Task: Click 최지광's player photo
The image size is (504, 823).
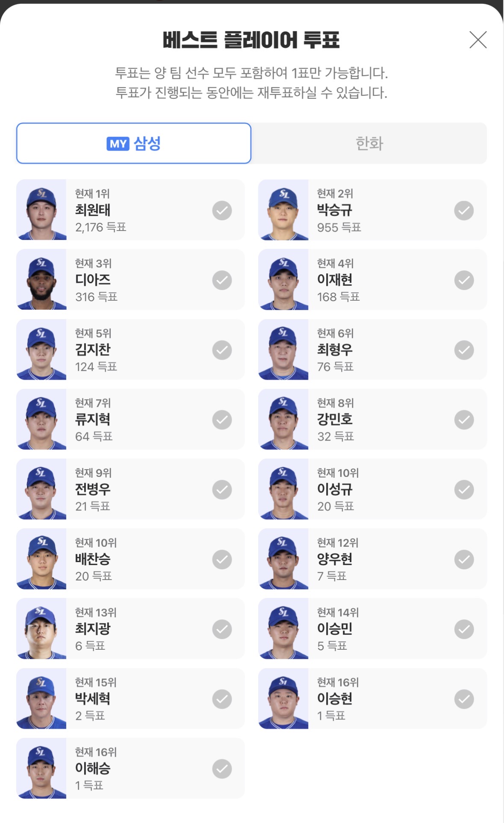Action: pos(41,629)
